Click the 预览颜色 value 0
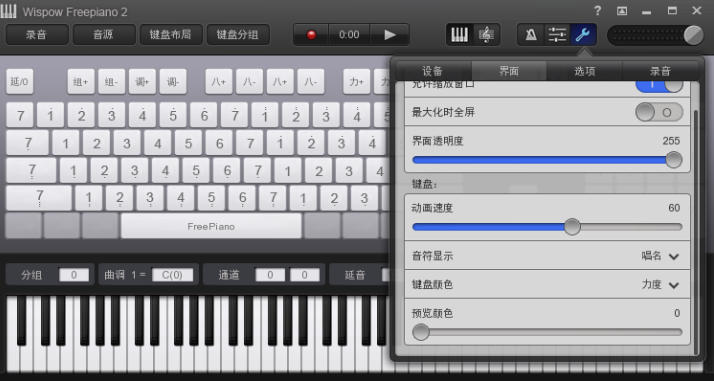 (x=677, y=313)
